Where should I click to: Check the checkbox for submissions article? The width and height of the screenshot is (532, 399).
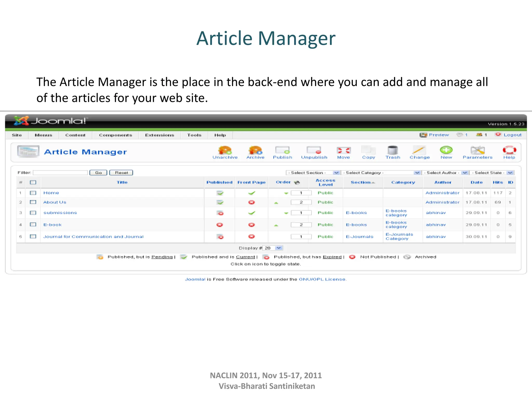pos(33,213)
